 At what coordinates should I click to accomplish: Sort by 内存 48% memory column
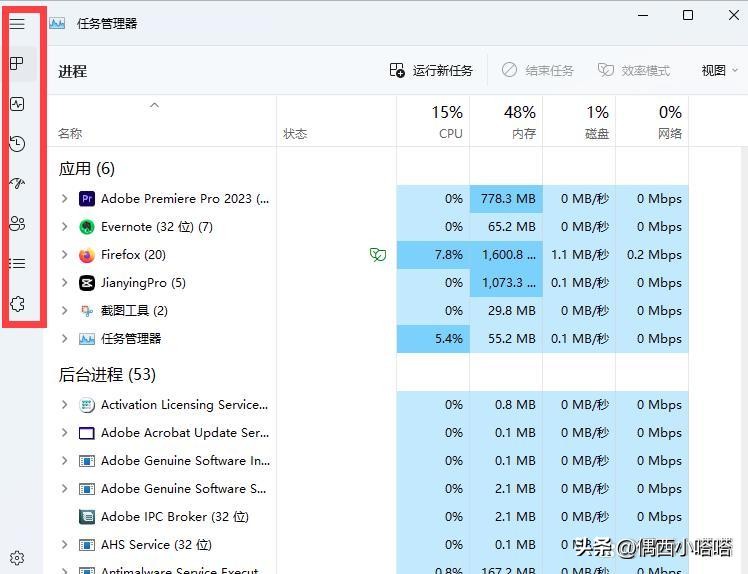tap(506, 122)
